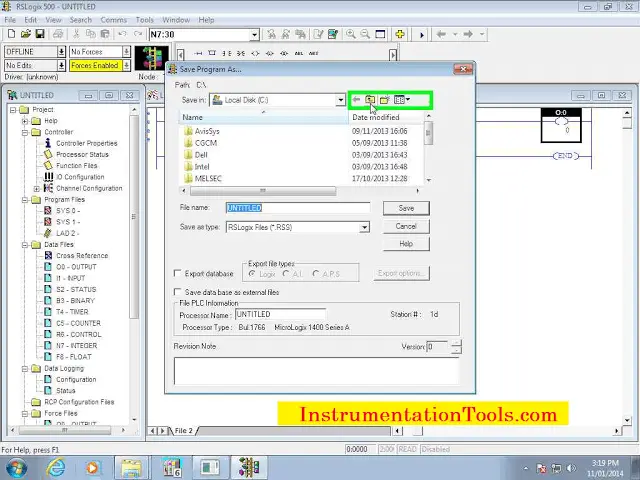Click the Export options button
Image resolution: width=640 pixels, height=480 pixels.
(402, 273)
